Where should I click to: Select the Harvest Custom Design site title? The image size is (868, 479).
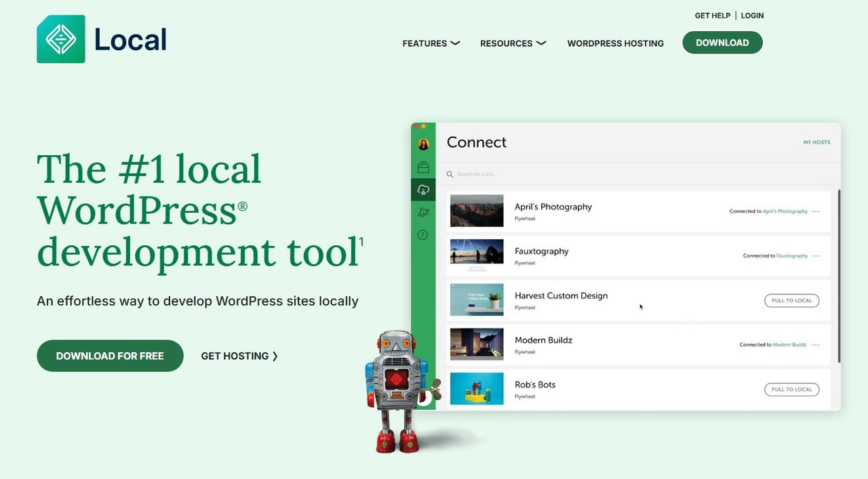pos(561,296)
